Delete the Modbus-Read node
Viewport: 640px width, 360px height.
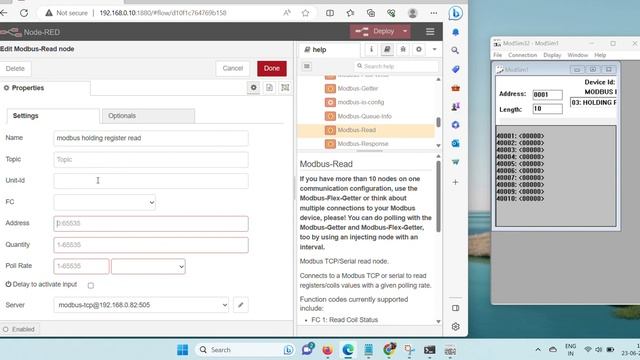(x=15, y=69)
